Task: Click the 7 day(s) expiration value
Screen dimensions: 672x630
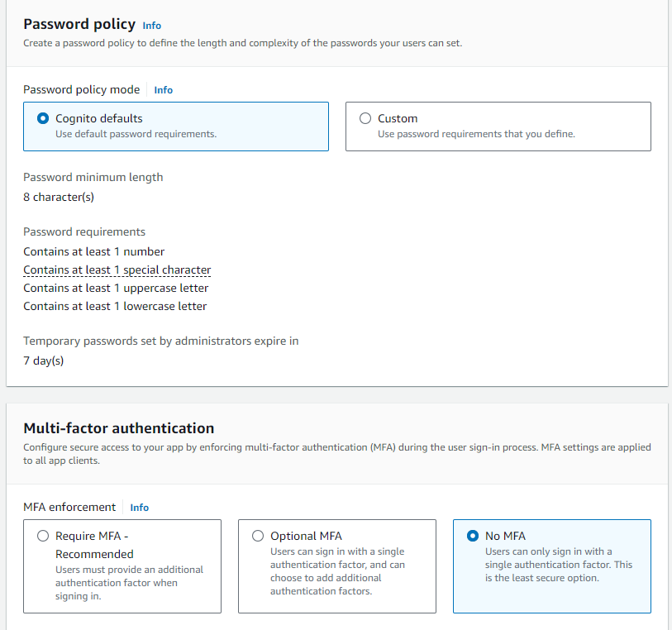Action: (43, 360)
